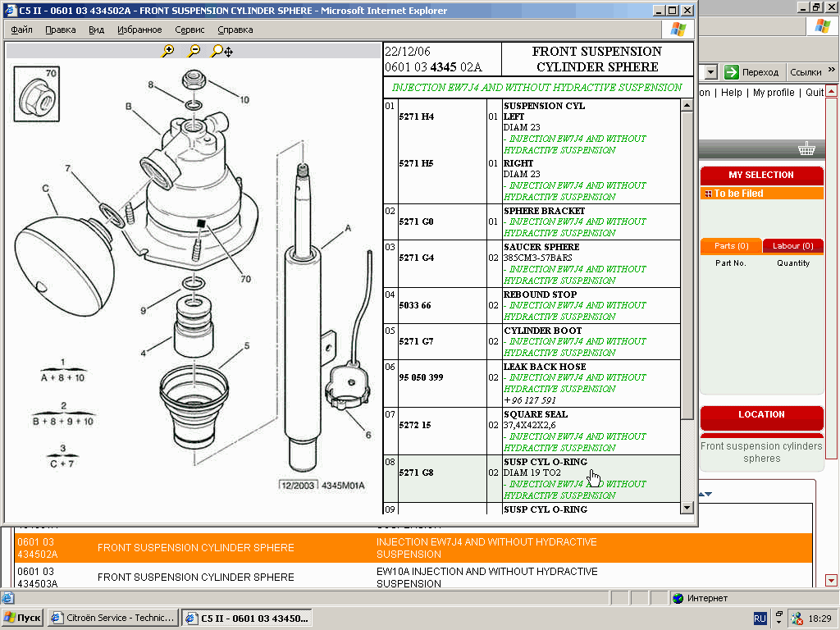Click the parts list scroll up arrow
The image size is (840, 630).
coord(687,105)
